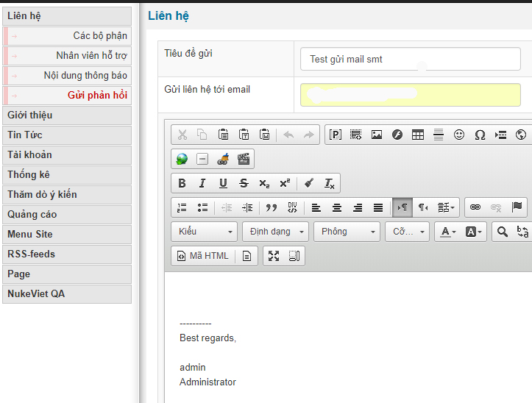Click Paste as plain text icon
The image size is (532, 403).
point(244,135)
